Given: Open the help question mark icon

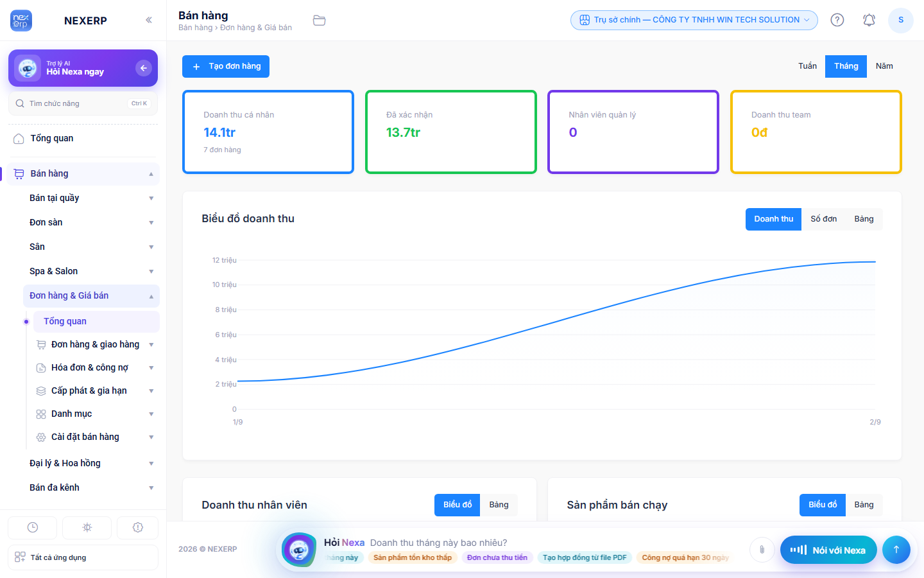Looking at the screenshot, I should pyautogui.click(x=837, y=20).
